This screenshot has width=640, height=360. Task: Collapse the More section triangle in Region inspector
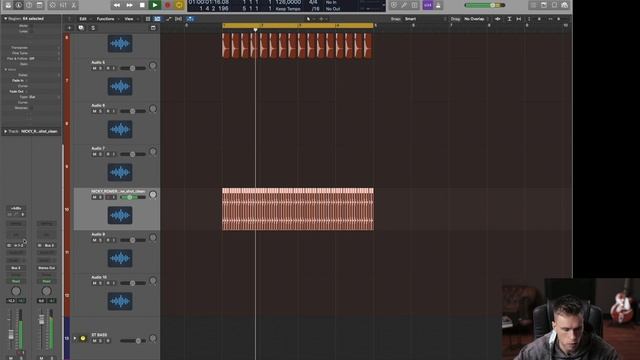5,70
